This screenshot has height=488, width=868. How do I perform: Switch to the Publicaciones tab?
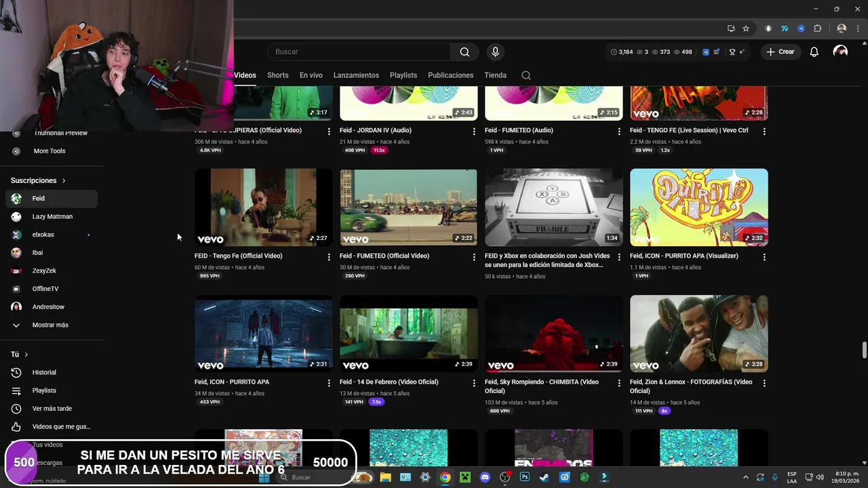[x=451, y=75]
